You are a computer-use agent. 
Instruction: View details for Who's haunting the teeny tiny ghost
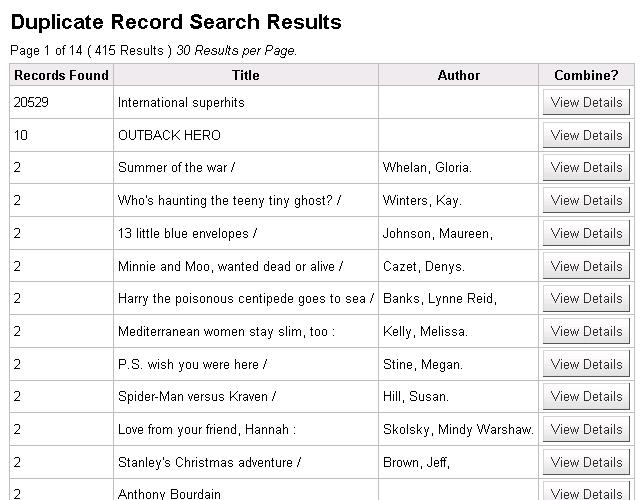pos(586,200)
